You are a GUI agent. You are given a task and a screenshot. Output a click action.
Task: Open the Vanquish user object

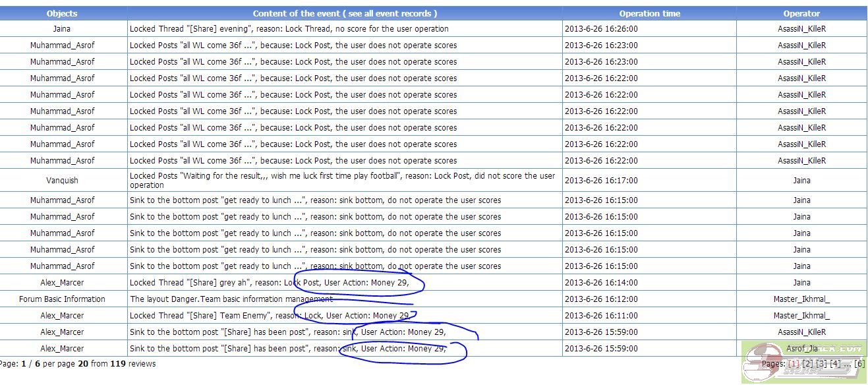click(x=62, y=181)
